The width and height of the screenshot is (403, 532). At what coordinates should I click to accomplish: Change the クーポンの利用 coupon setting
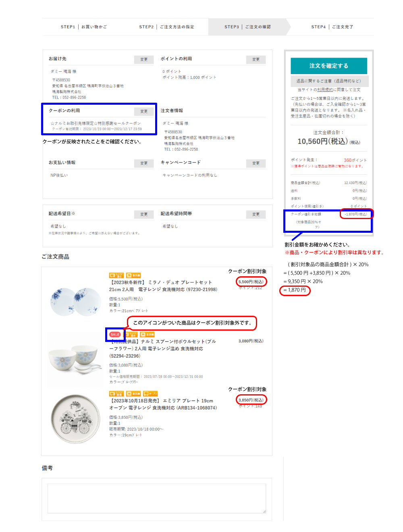(x=144, y=112)
